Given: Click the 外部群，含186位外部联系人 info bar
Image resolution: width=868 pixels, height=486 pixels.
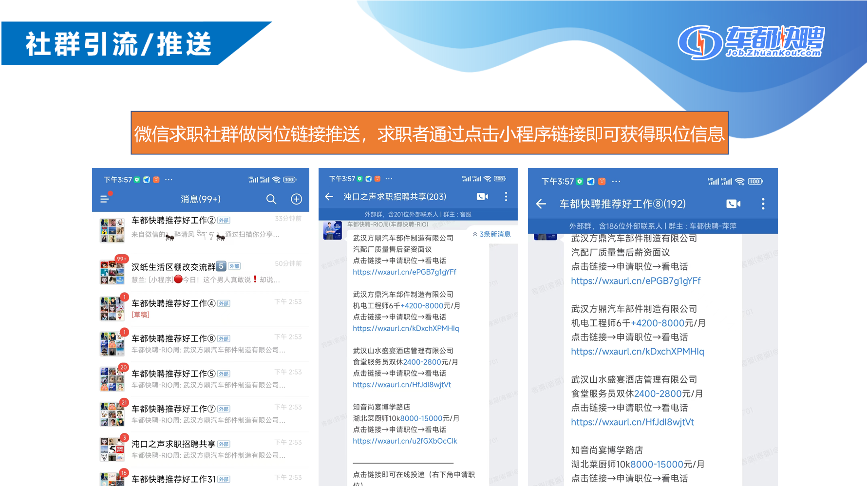Looking at the screenshot, I should 653,226.
